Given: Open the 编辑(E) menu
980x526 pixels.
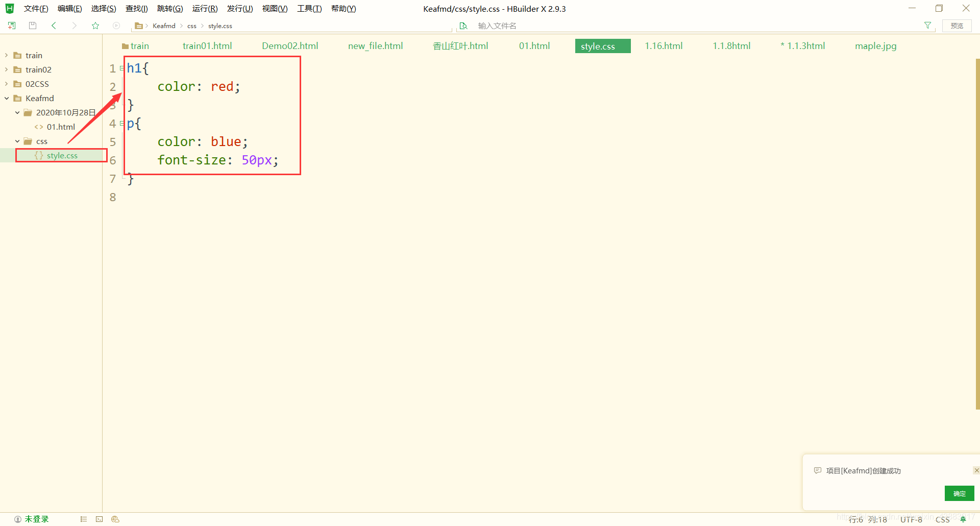Looking at the screenshot, I should 70,9.
